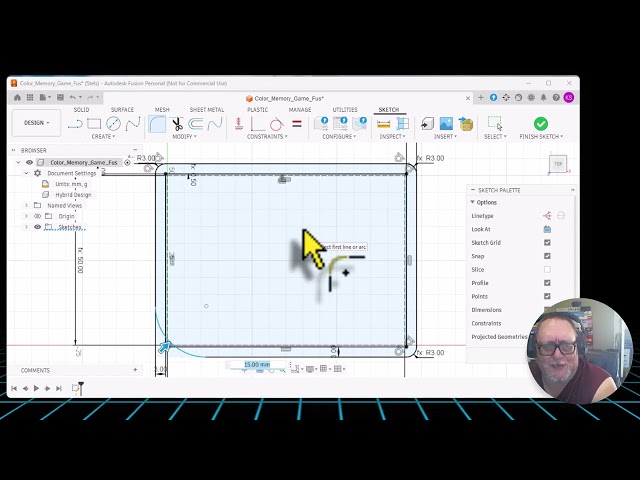Collapse the Document Settings node

tap(26, 173)
